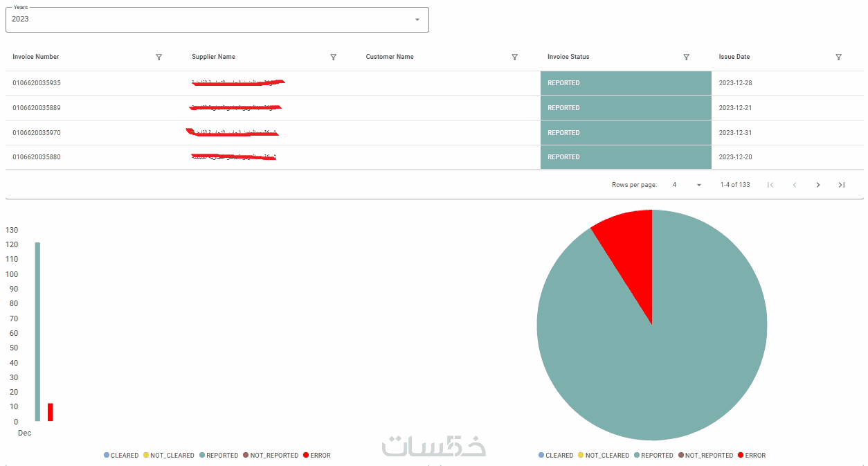The width and height of the screenshot is (868, 466).
Task: Open the Issue Date column filter
Action: click(x=838, y=57)
